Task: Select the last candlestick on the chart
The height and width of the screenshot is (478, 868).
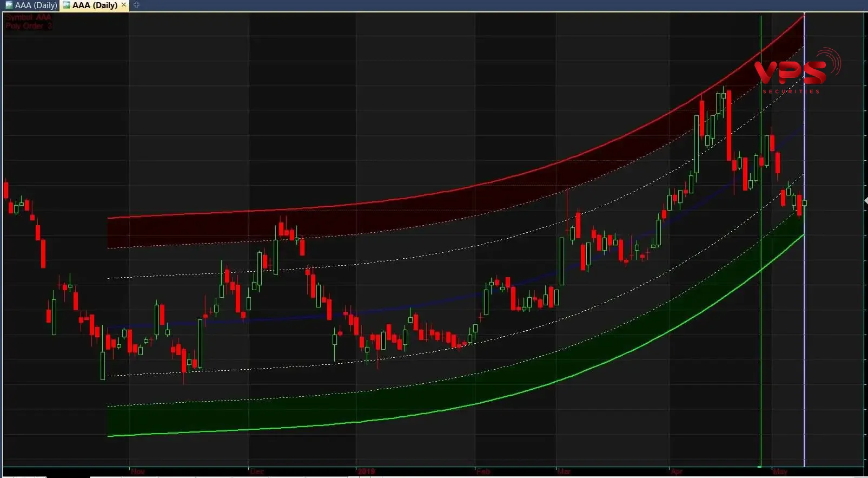Action: coord(805,203)
